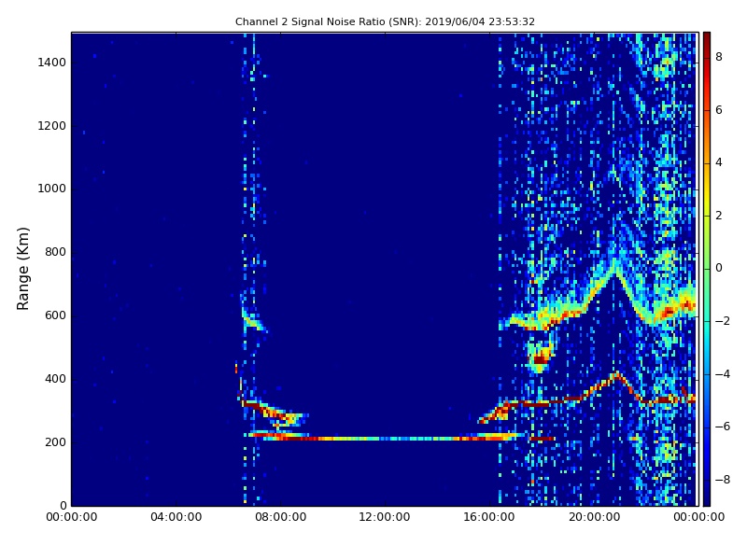The width and height of the screenshot is (747, 560).
Task: Click the 1200 tick label on range axis
Action: (x=52, y=126)
